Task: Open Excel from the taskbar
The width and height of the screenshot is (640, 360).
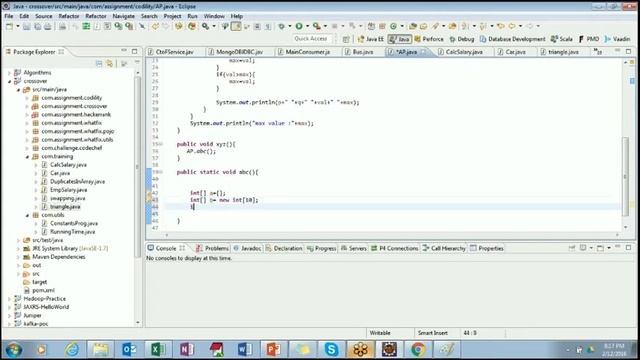Action: [158, 349]
